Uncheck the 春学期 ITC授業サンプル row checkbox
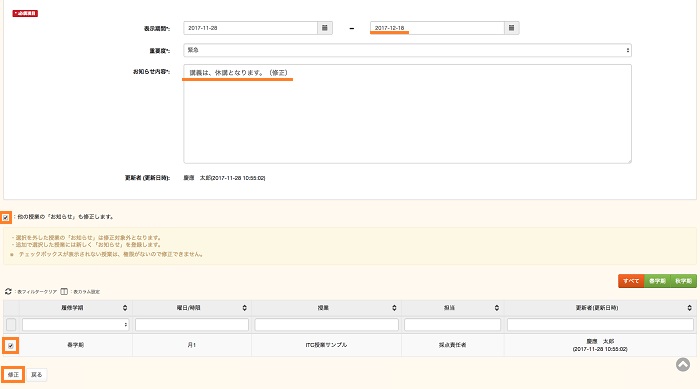The image size is (700, 389). [x=11, y=346]
